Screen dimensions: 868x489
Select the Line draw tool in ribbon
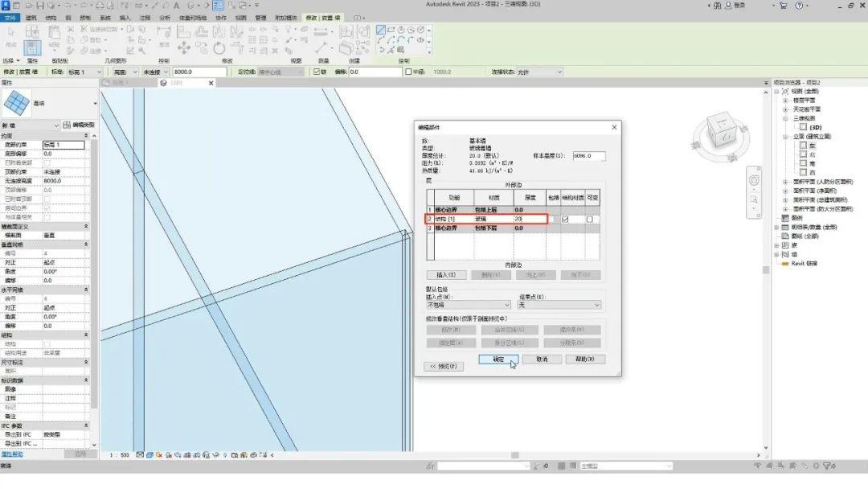(x=381, y=30)
